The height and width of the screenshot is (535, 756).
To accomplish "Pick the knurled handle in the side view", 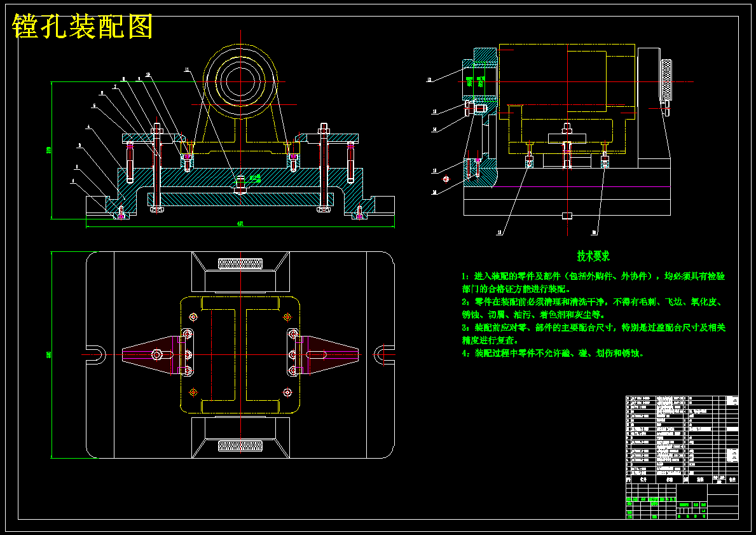I will tap(667, 80).
